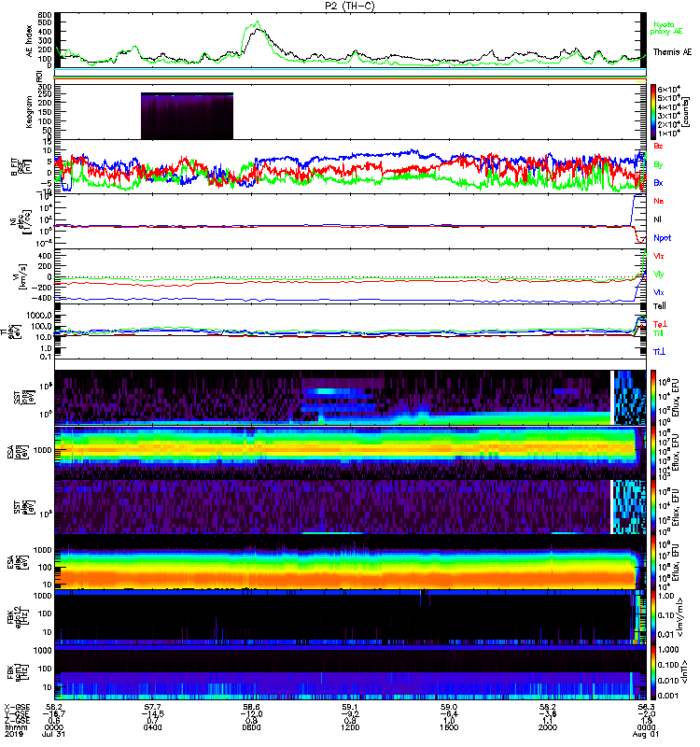
Task: Click the blue Npot legend label
Action: 662,238
